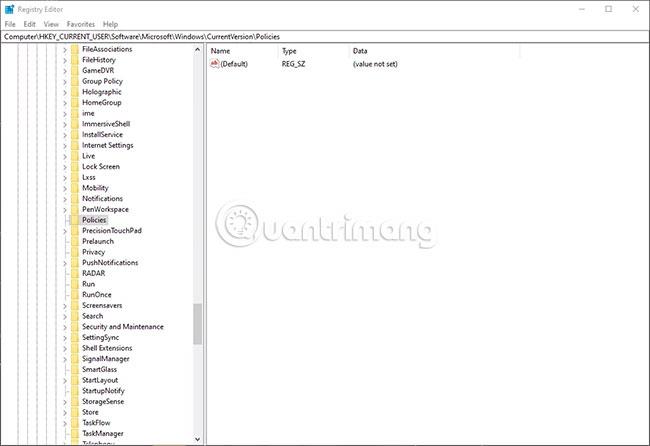Click the Lxss folder icon
Screen dimensions: 650x446
[x=75, y=177]
